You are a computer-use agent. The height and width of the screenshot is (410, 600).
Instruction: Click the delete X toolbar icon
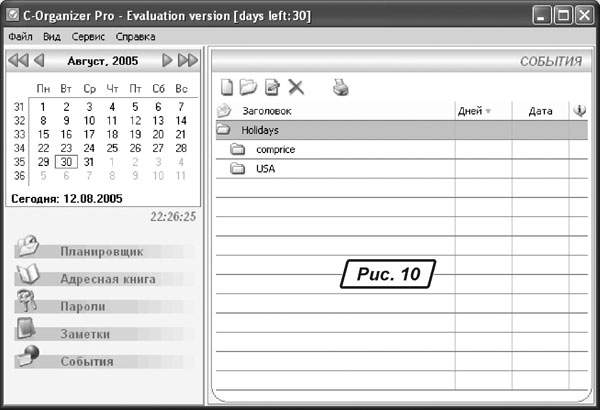tap(296, 88)
